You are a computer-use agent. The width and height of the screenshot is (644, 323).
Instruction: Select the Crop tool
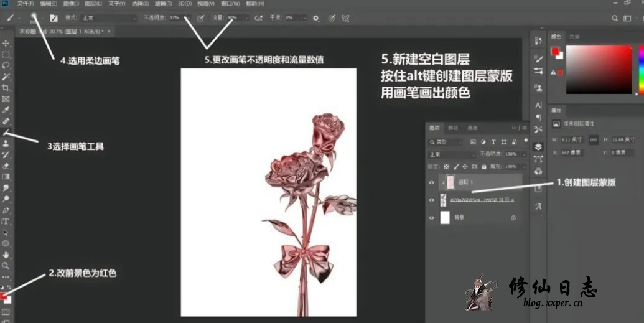pos(6,88)
